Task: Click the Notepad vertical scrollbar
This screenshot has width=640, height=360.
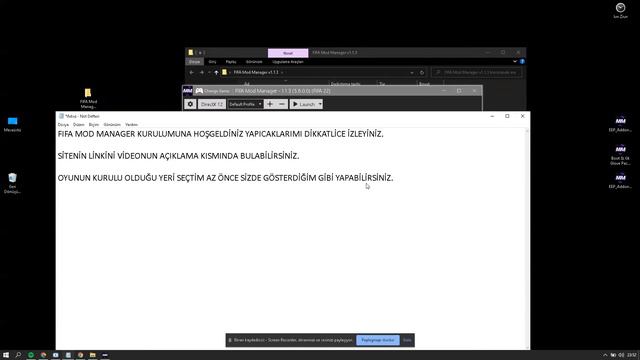Action: tap(527, 239)
